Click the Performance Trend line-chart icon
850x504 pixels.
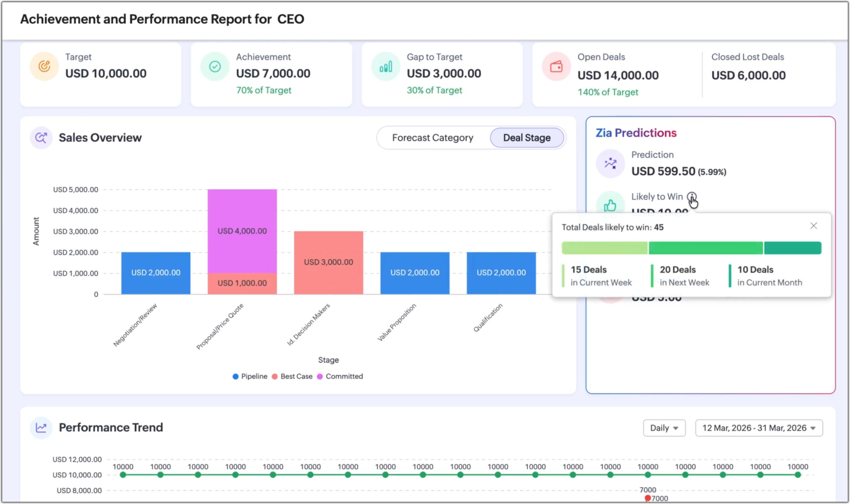pos(41,428)
